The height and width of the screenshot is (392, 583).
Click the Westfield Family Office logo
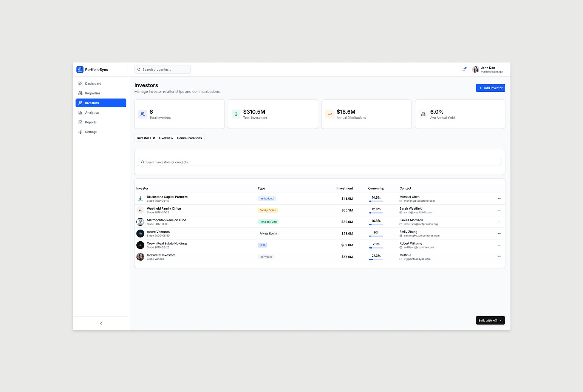pos(140,210)
